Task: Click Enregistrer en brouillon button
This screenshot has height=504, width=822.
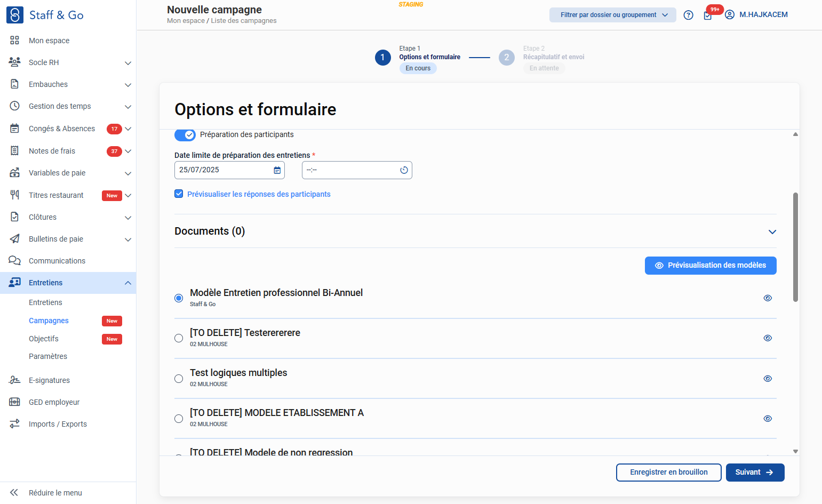Action: coord(669,473)
